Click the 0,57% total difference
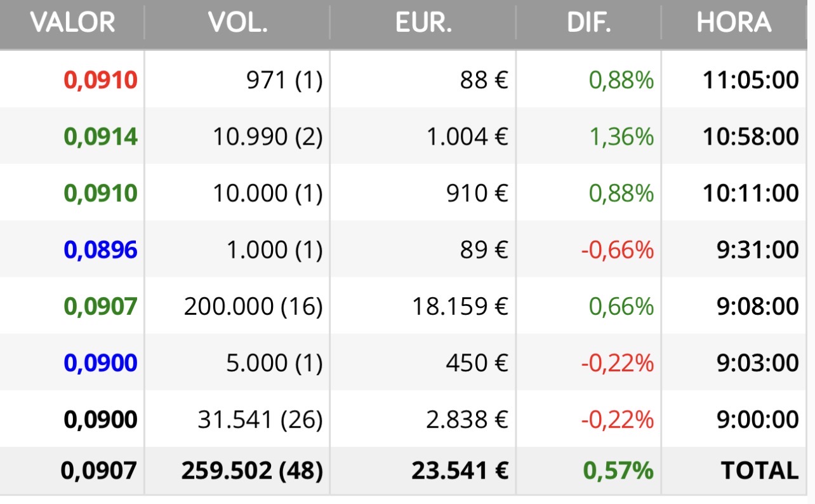815x504 pixels. [x=618, y=471]
